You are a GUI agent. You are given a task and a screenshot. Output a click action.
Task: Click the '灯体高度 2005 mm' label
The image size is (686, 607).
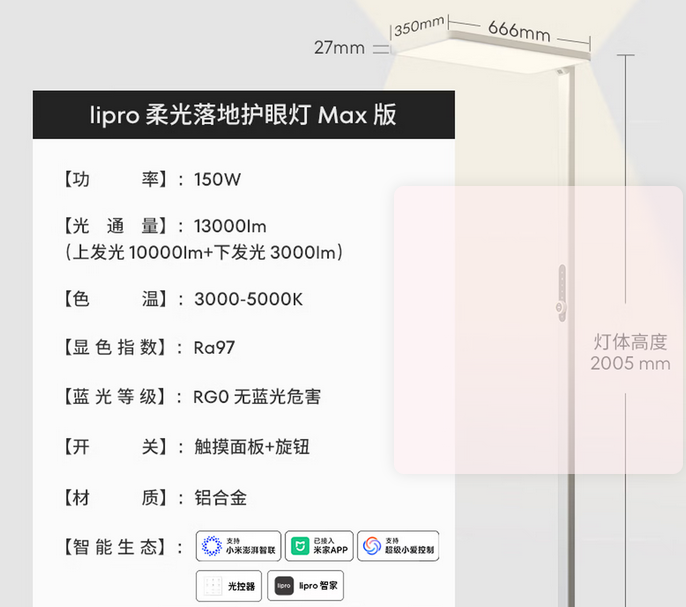click(630, 352)
